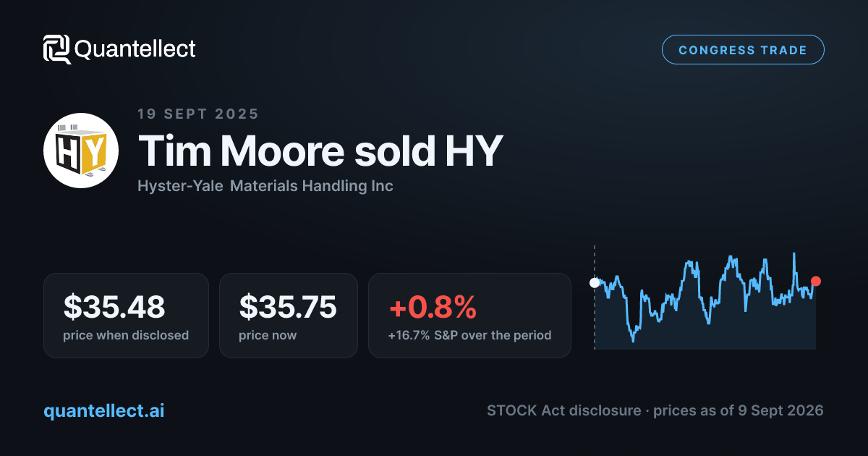868x456 pixels.
Task: Click the Quantellect brand name text
Action: pos(135,49)
